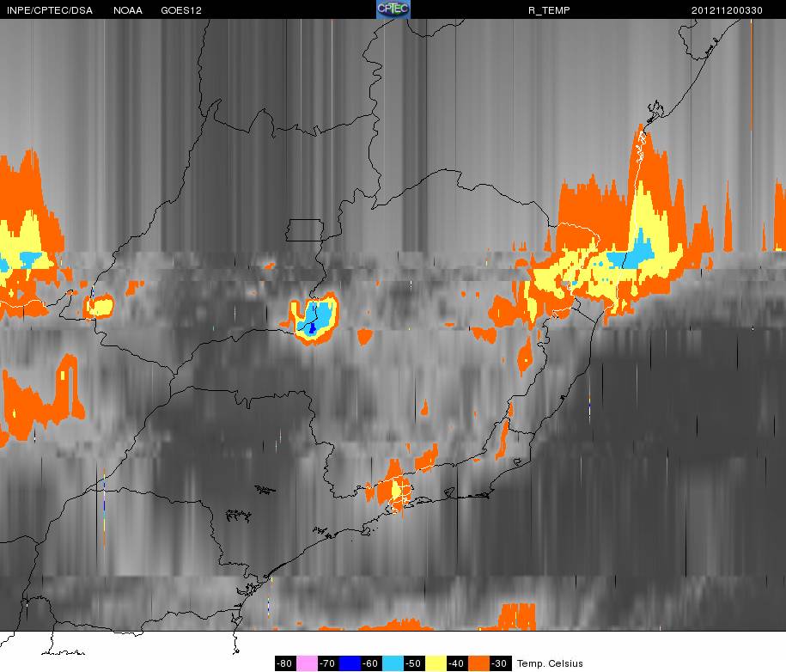Click the -80 legend value
The width and height of the screenshot is (786, 672).
[286, 663]
